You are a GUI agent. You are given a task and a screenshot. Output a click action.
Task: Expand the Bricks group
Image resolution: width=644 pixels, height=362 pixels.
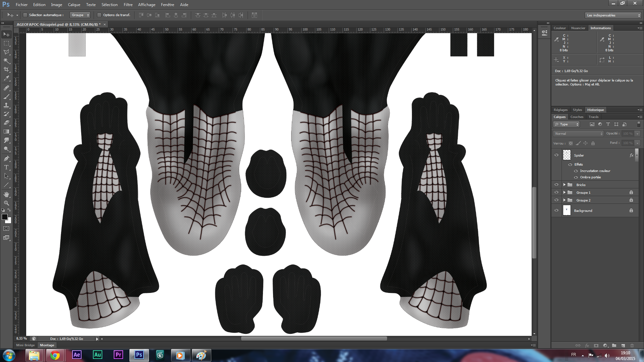tap(565, 185)
